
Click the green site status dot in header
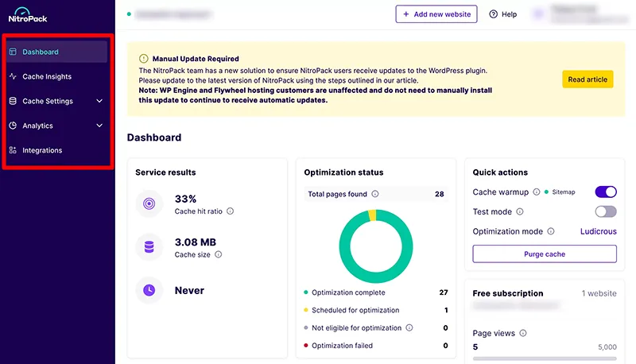(129, 14)
